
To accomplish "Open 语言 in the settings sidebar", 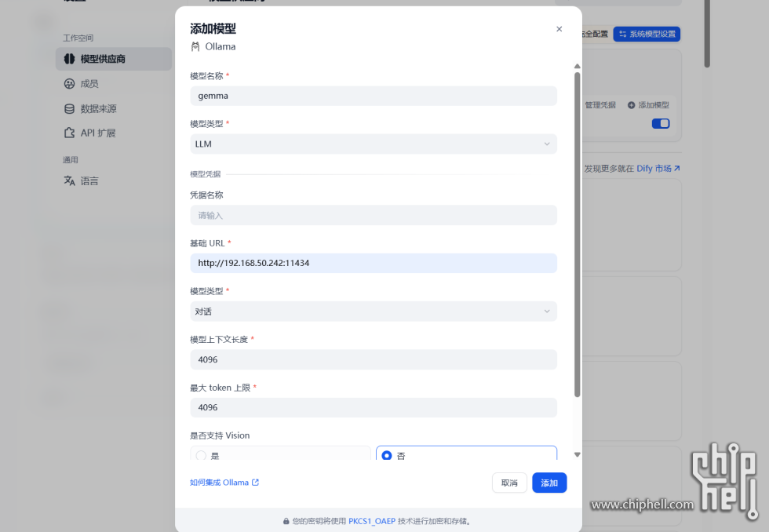I will tap(113, 181).
